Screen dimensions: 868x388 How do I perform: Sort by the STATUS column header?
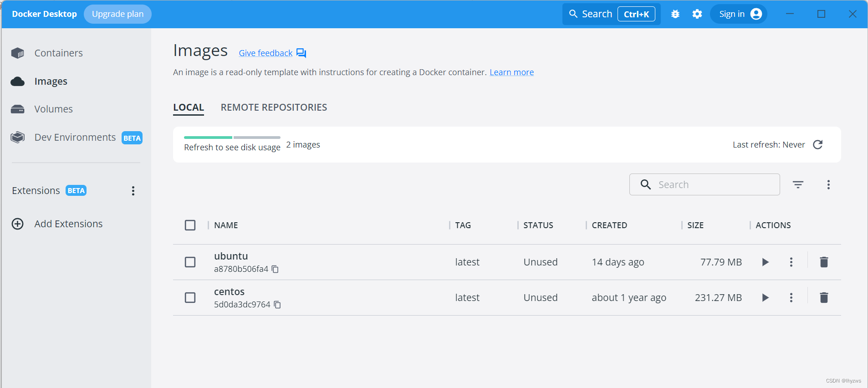pos(538,225)
